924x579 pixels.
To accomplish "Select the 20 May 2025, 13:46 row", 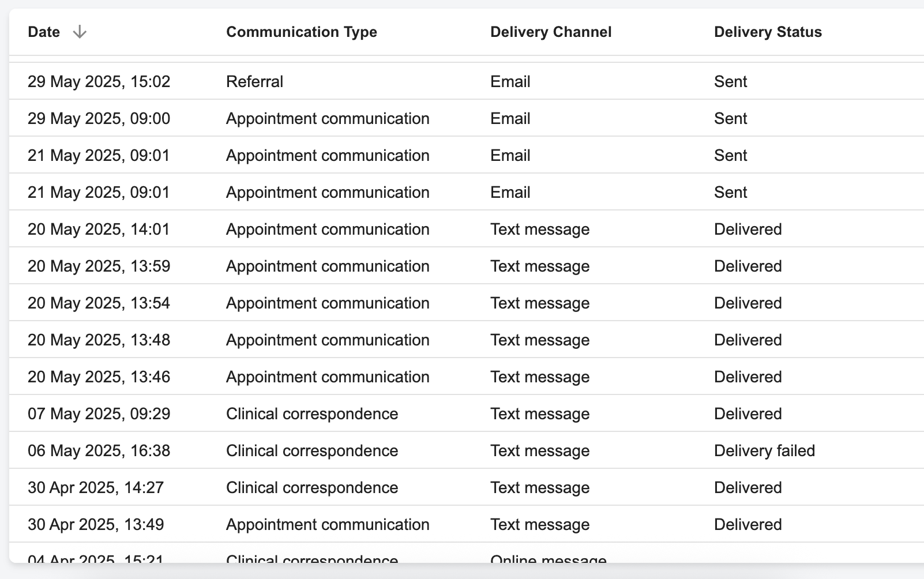I will tap(99, 377).
